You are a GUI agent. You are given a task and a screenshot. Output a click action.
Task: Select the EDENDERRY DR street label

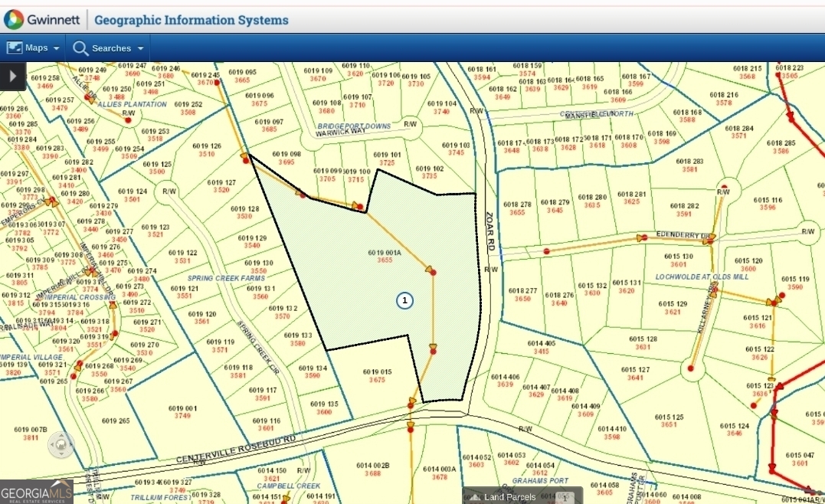[683, 234]
